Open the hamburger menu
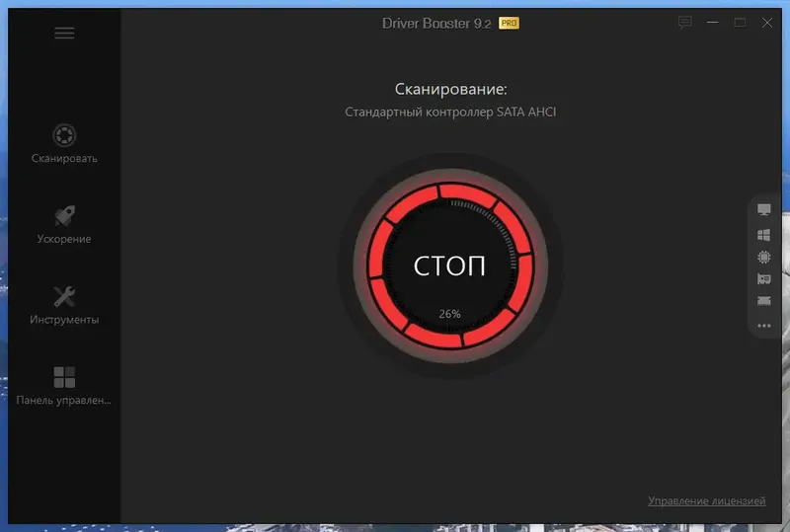Screen dimensions: 790x532 pos(64,34)
